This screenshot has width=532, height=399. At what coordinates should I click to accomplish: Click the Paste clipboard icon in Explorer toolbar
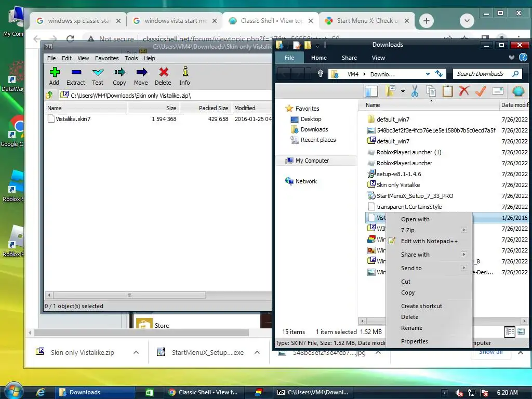pos(447,91)
